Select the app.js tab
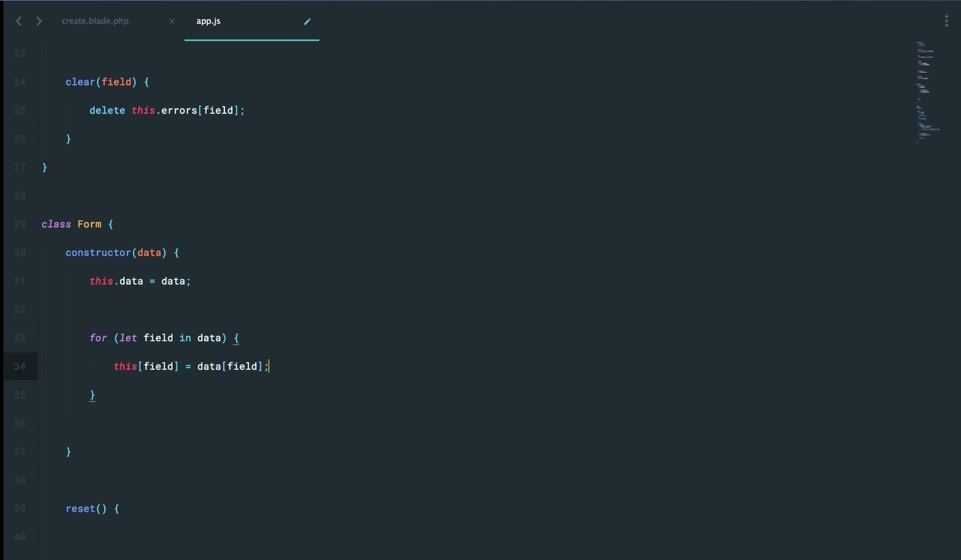This screenshot has width=961, height=560. coord(209,21)
